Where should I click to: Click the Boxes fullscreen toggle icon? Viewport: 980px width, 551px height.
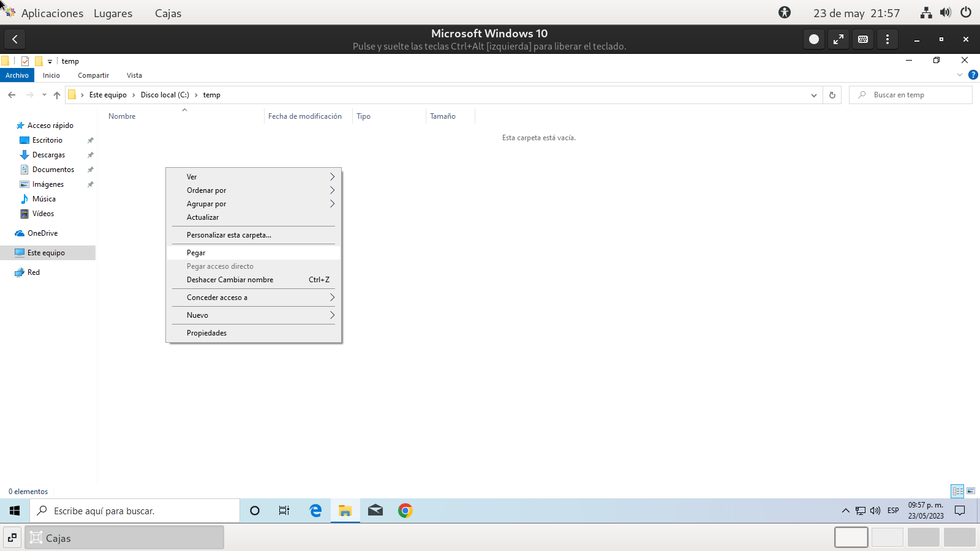tap(838, 39)
